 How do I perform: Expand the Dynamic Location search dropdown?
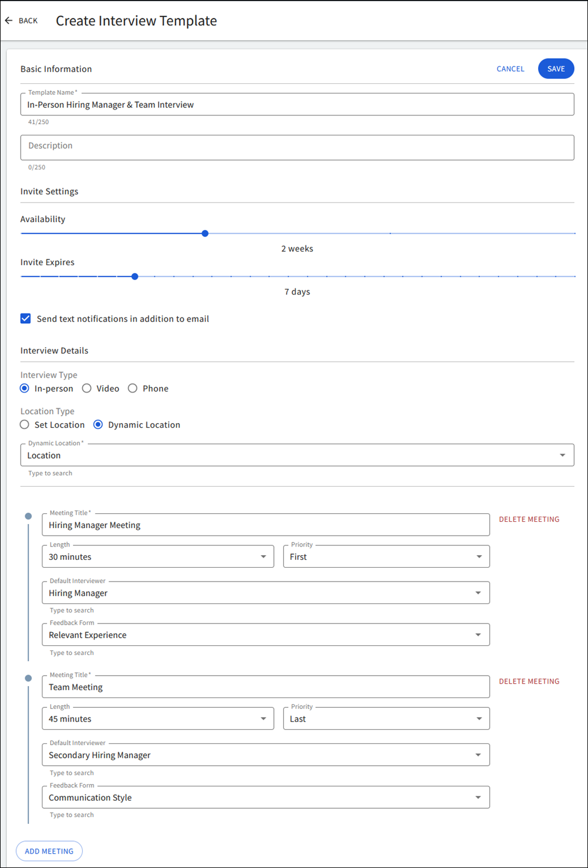563,455
